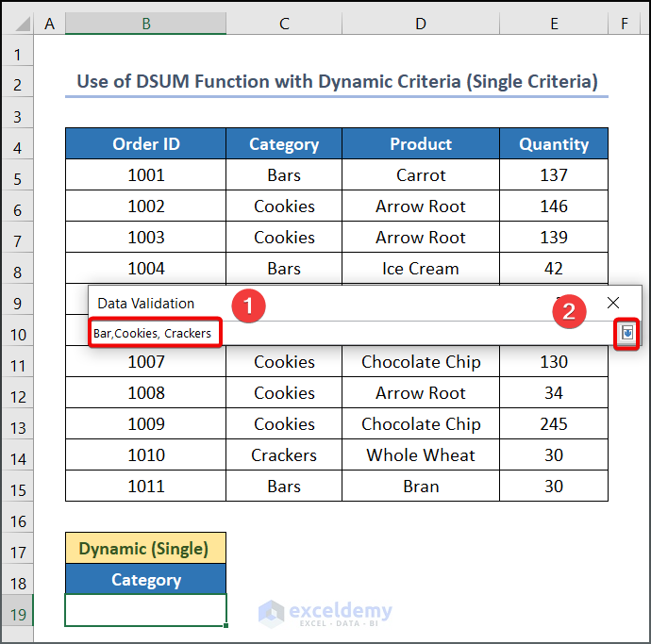The image size is (651, 644).
Task: Click quantity cell 34
Action: (554, 393)
